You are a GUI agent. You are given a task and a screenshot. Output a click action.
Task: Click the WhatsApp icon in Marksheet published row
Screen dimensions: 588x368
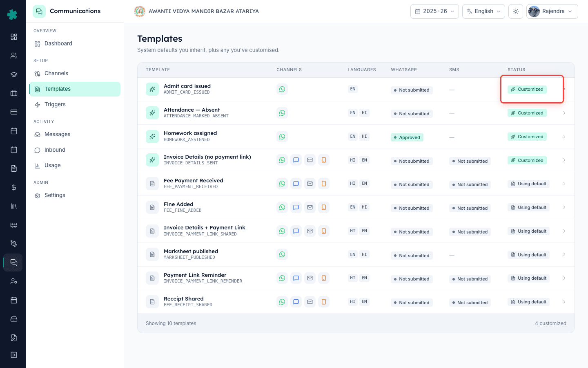[282, 254]
